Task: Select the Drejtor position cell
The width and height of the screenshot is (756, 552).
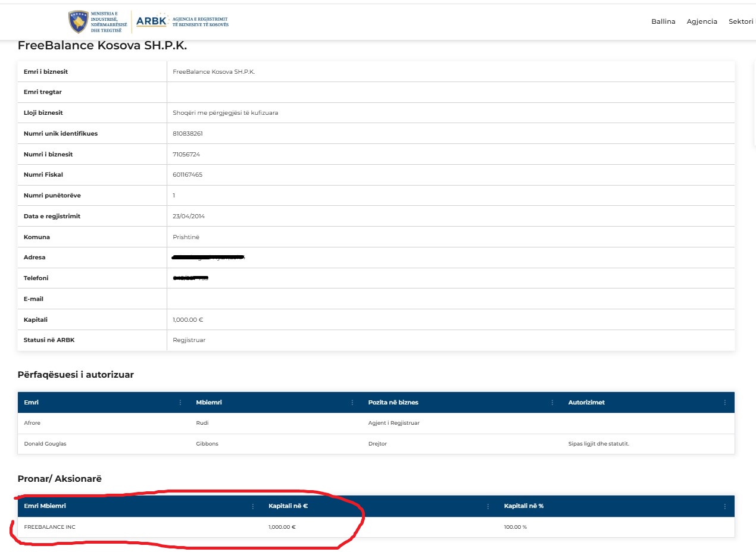Action: pyautogui.click(x=377, y=444)
